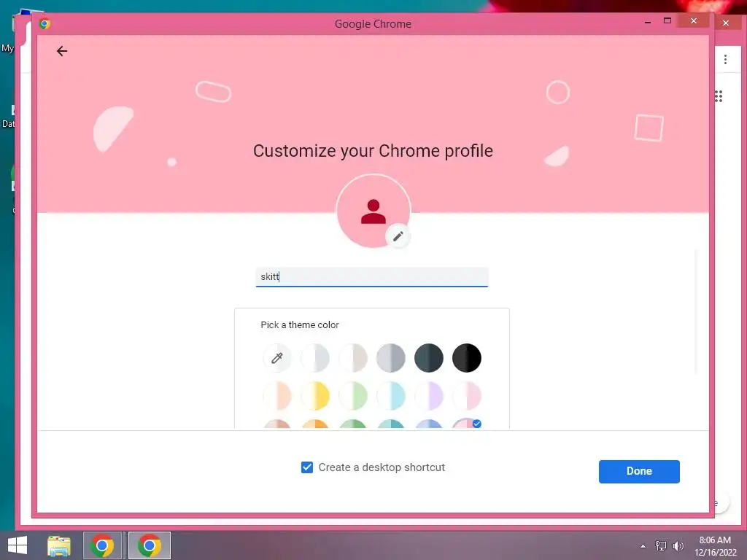Open the three-dot menu in the background window
Image resolution: width=747 pixels, height=560 pixels.
pos(725,59)
